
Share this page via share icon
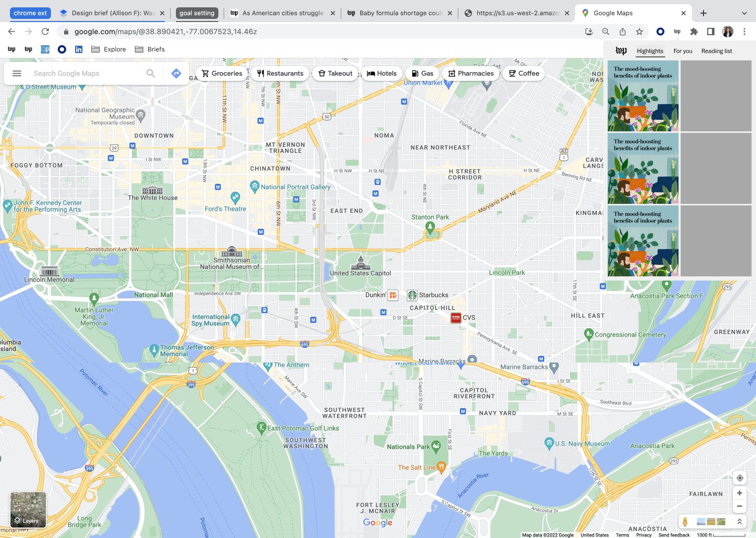pyautogui.click(x=623, y=32)
